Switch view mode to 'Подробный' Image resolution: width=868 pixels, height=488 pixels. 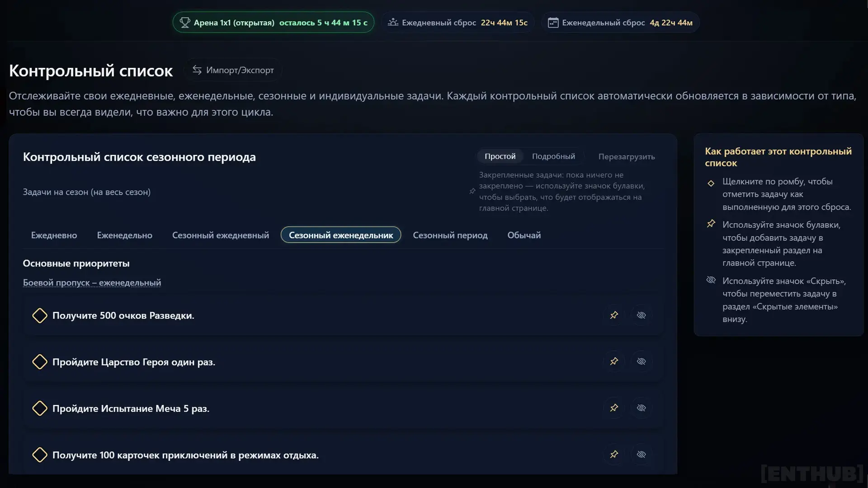(x=553, y=156)
